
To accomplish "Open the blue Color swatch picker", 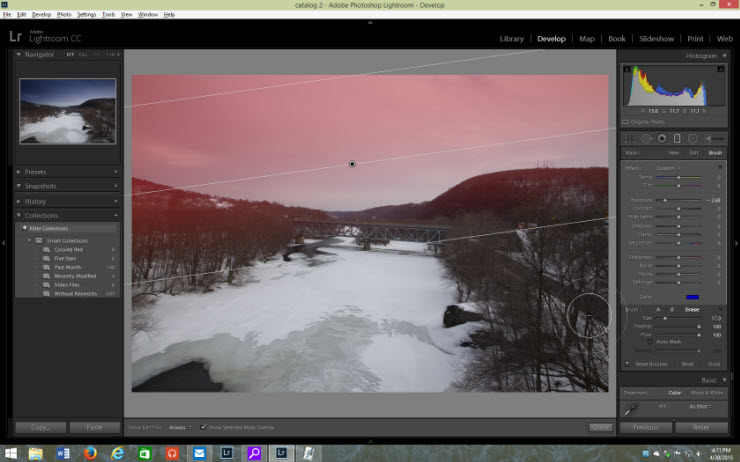I will tap(692, 297).
